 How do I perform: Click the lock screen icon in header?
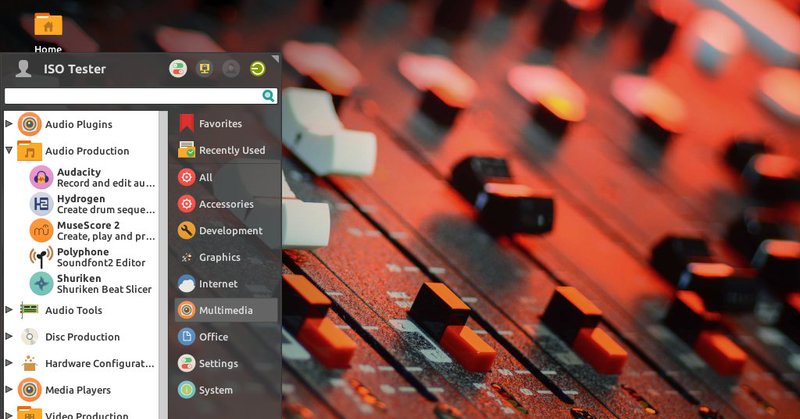tap(205, 68)
